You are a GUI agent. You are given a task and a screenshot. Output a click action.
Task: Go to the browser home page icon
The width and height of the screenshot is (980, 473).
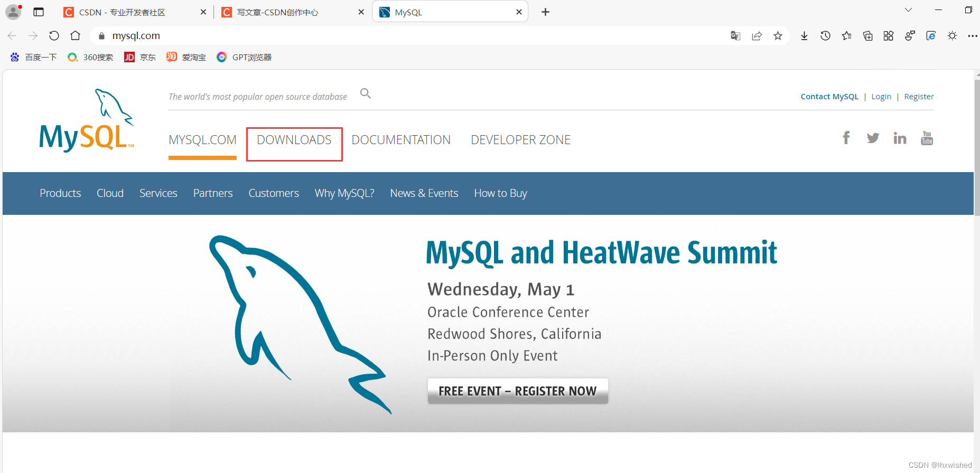75,35
